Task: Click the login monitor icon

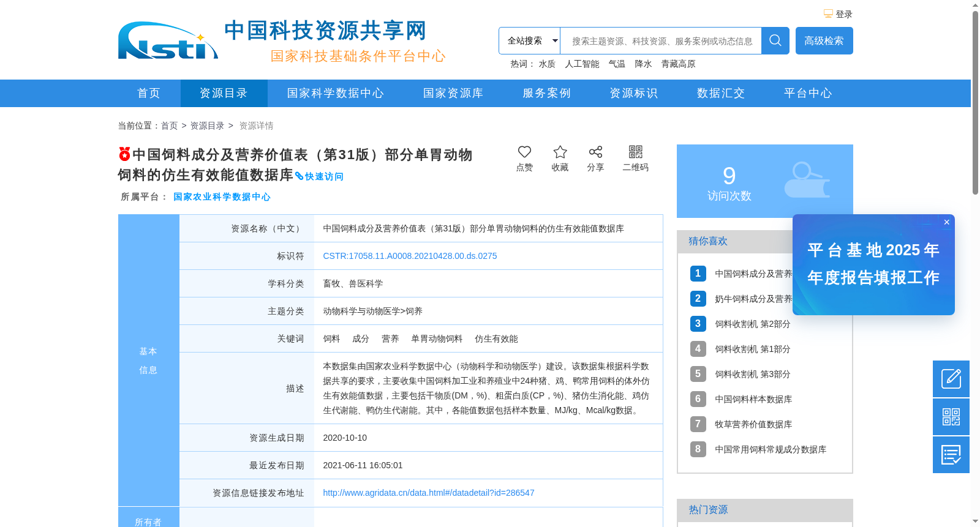Action: (828, 13)
